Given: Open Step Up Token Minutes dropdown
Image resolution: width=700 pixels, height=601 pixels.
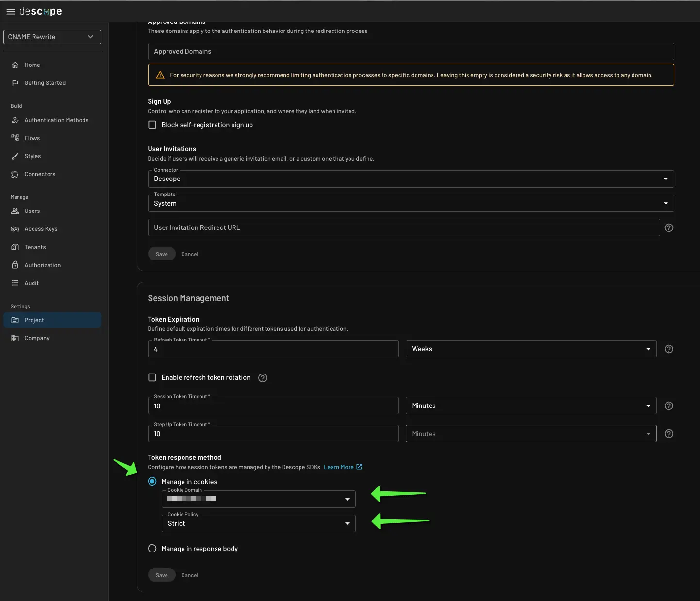Looking at the screenshot, I should pyautogui.click(x=531, y=434).
